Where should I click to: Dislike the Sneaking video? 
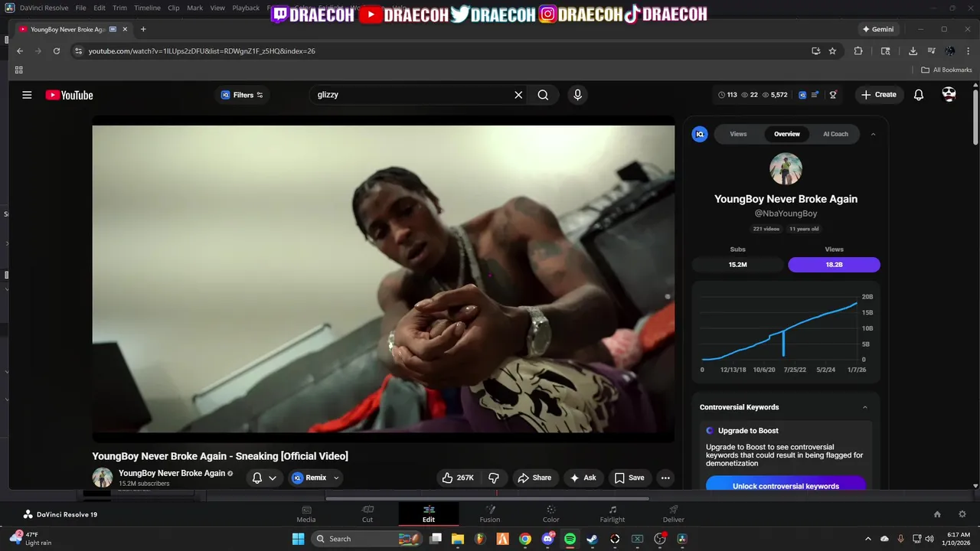coord(494,478)
